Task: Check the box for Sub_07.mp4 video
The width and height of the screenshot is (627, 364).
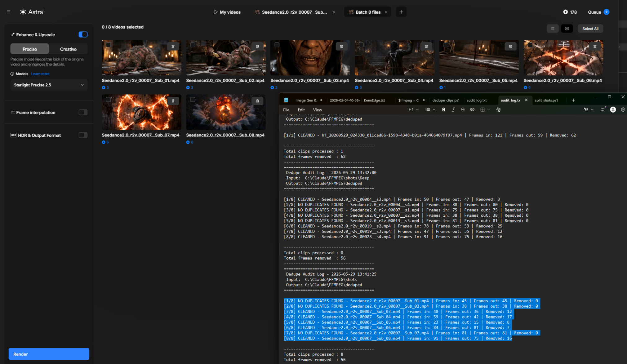Action: tap(108, 100)
